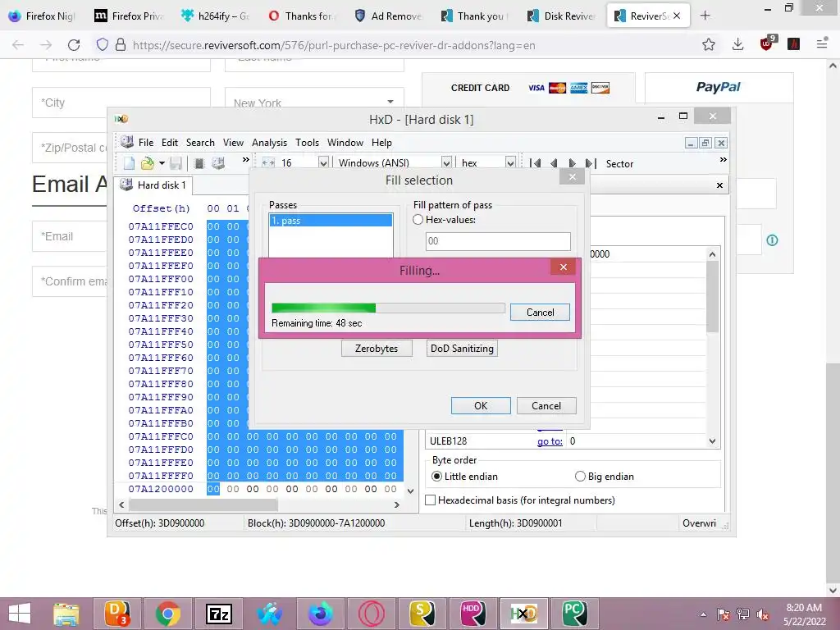Open Disk Reviver HDD taskbar icon

(472, 614)
